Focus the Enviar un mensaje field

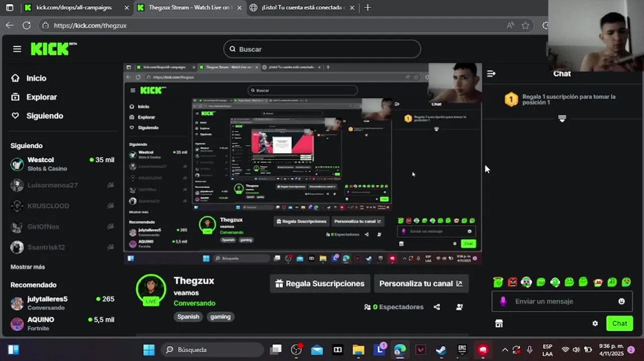562,301
